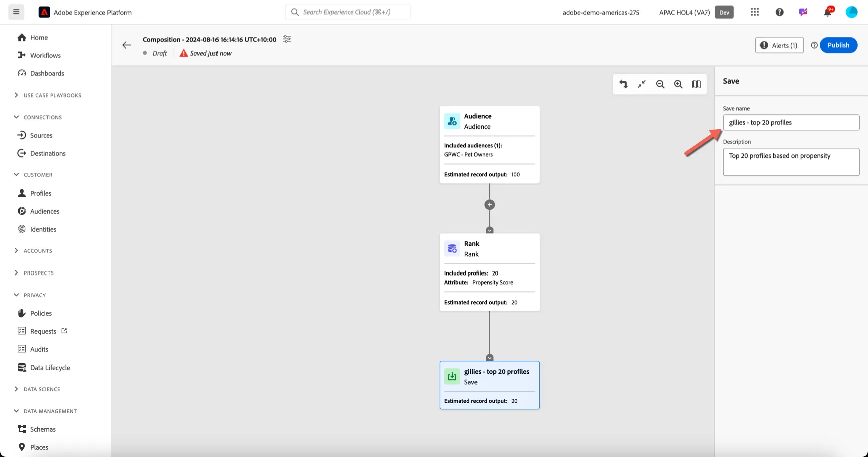The image size is (868, 457).
Task: Collapse the Privacy section
Action: tap(16, 295)
